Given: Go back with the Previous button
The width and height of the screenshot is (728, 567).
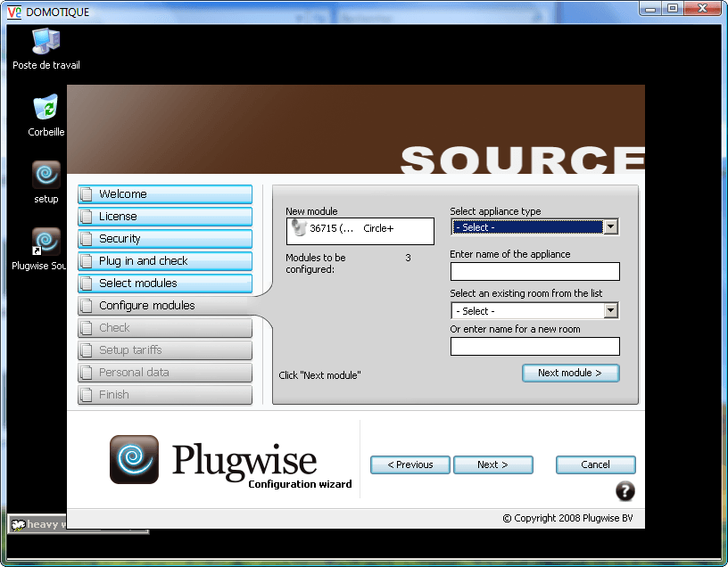Looking at the screenshot, I should (x=410, y=464).
